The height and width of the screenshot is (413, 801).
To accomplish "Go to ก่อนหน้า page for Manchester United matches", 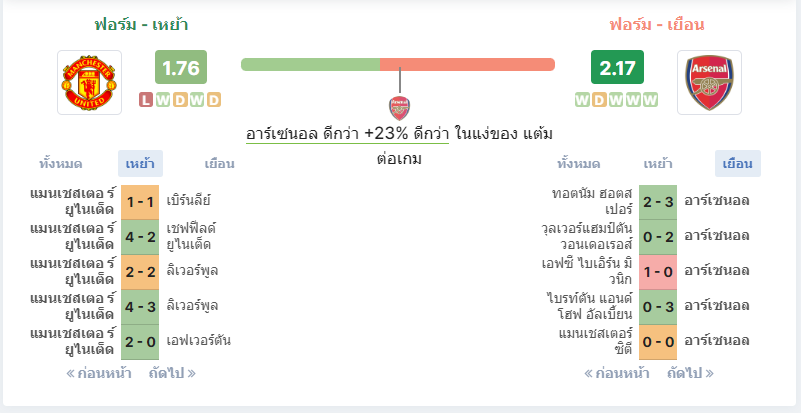I will click(99, 374).
